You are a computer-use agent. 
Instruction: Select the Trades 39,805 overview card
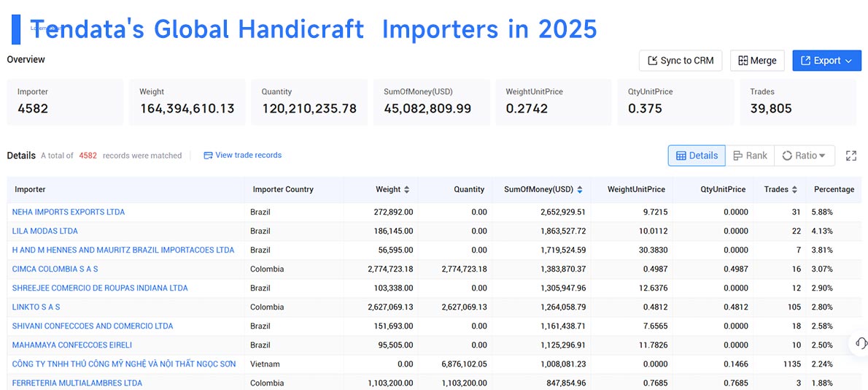click(798, 102)
